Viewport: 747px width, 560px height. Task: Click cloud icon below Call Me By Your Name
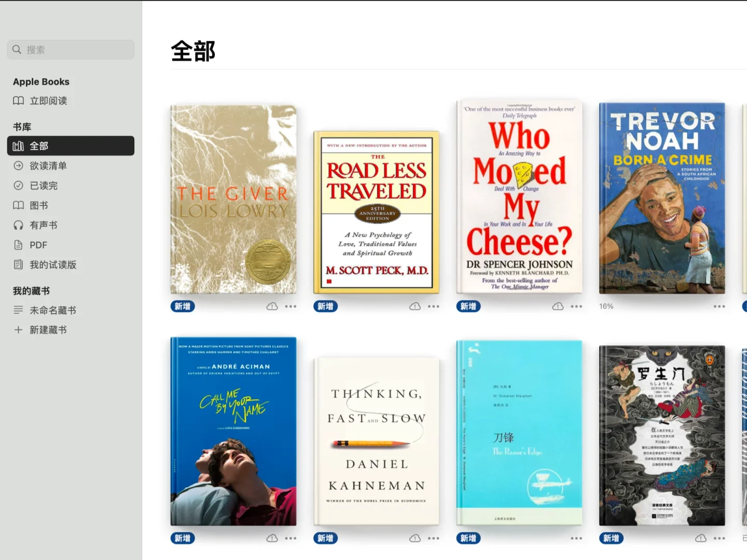tap(272, 538)
